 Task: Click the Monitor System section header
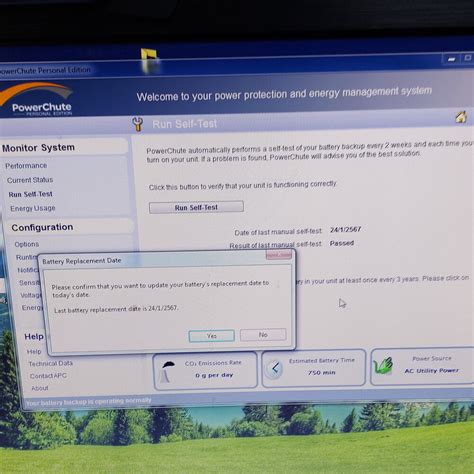tap(38, 147)
